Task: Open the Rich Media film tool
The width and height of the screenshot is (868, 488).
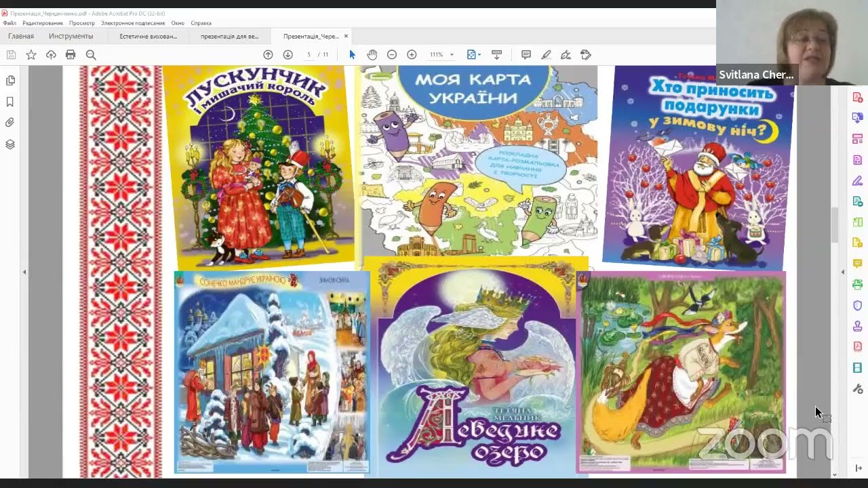Action: point(858,368)
